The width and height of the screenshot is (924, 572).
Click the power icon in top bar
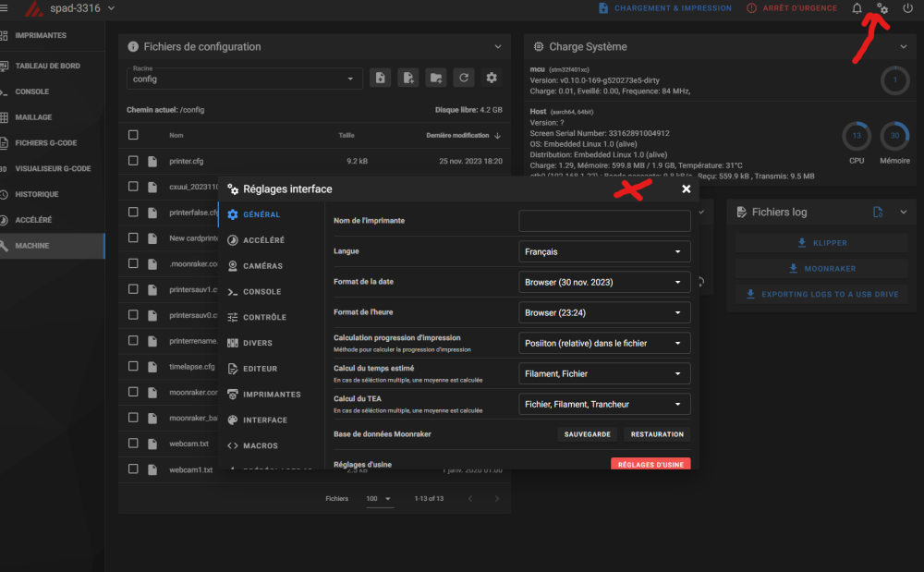pos(907,8)
